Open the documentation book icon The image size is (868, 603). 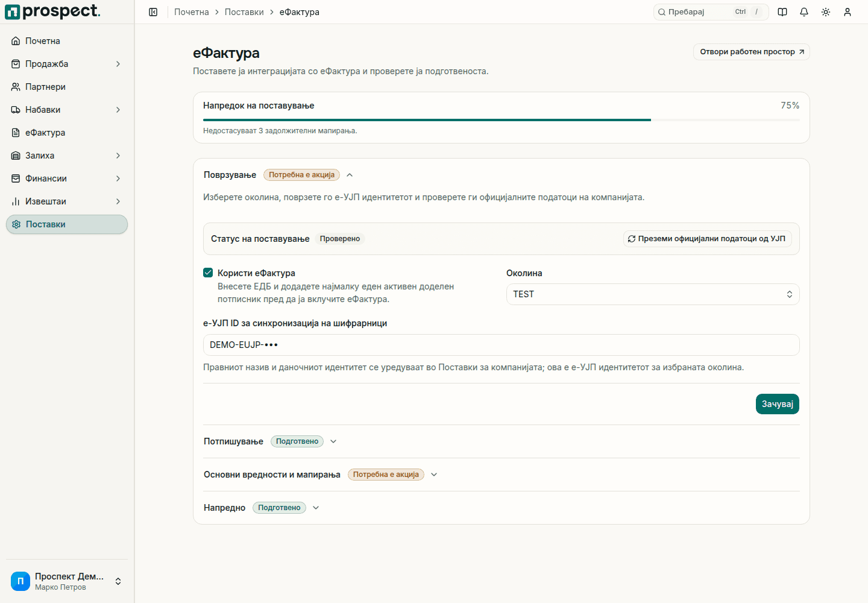782,12
